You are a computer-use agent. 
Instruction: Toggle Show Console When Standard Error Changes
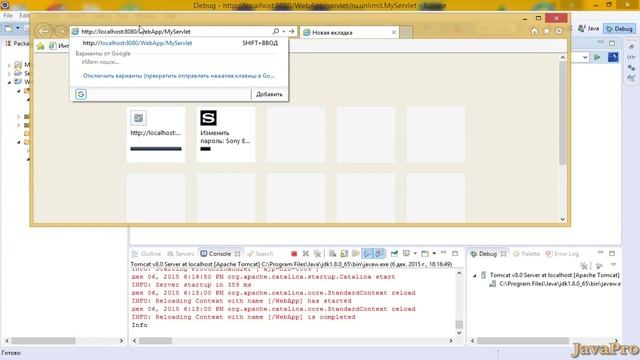point(379,254)
